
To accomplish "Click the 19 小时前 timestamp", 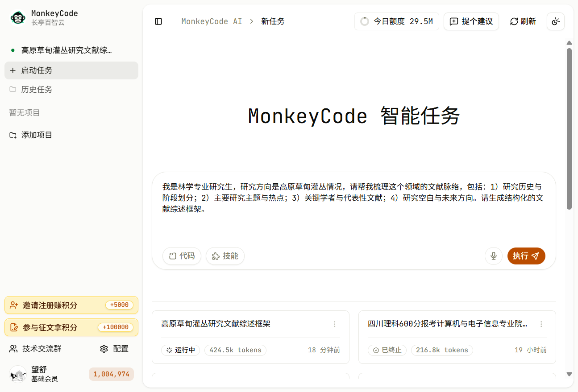I will [x=531, y=350].
